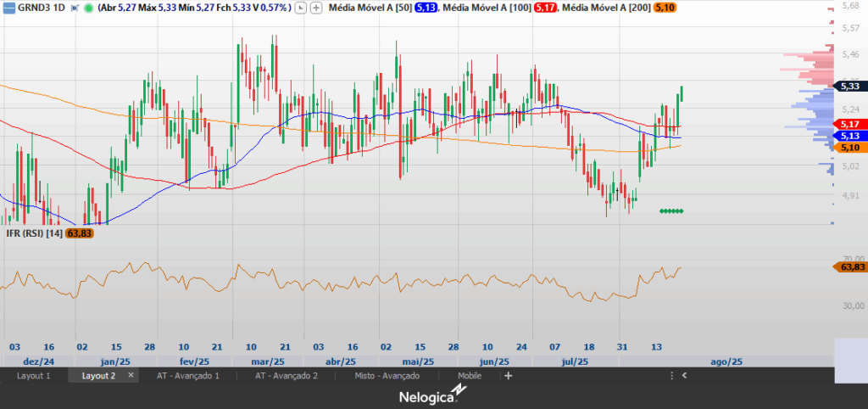Select the Layout 2 tab
The image size is (868, 409).
coord(98,376)
